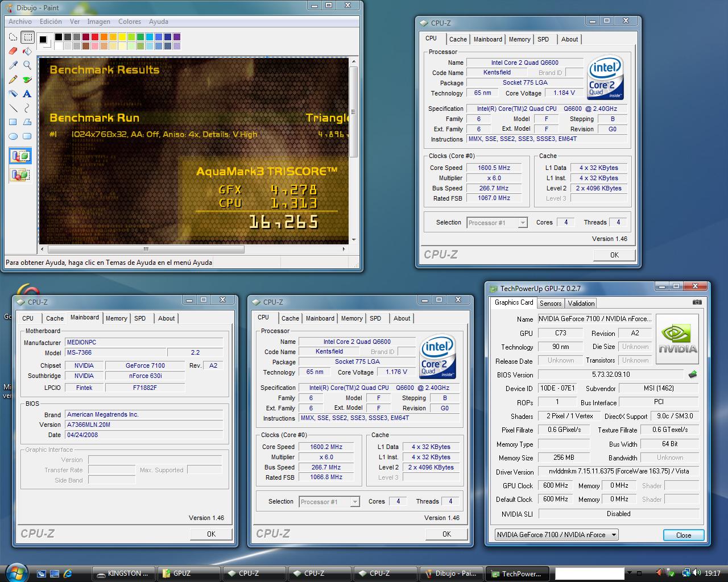Open Cache tab in the 1.176 V CPU-Z
The image size is (728, 582).
coord(290,318)
